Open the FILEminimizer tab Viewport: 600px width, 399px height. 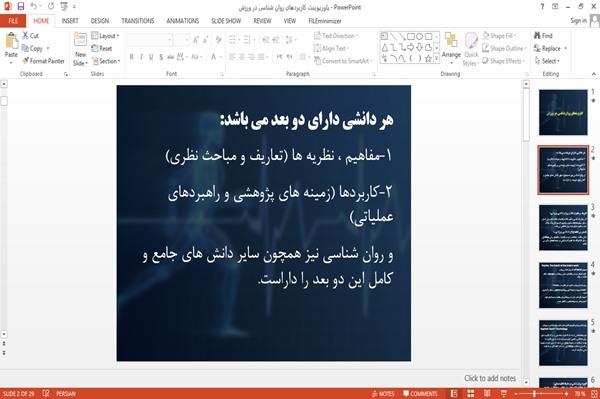tap(324, 21)
